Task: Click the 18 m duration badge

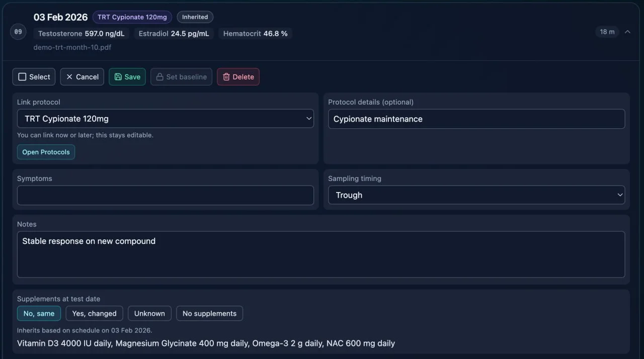Action: (x=607, y=32)
